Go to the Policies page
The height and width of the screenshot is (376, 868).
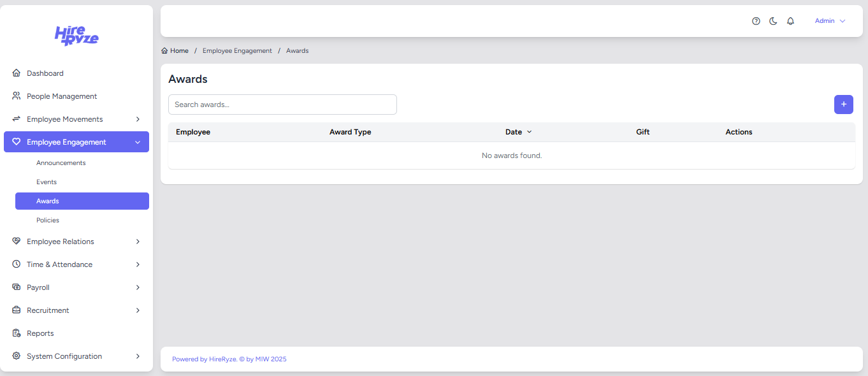(48, 221)
